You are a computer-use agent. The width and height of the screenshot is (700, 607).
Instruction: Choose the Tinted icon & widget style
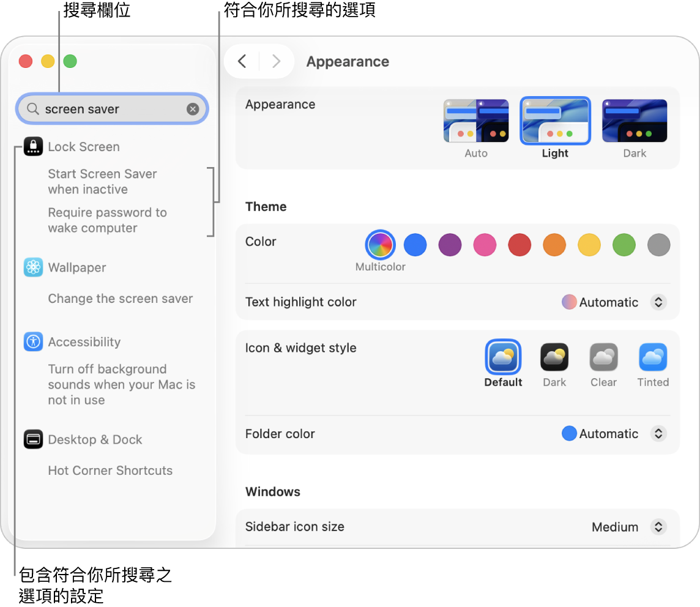(653, 357)
